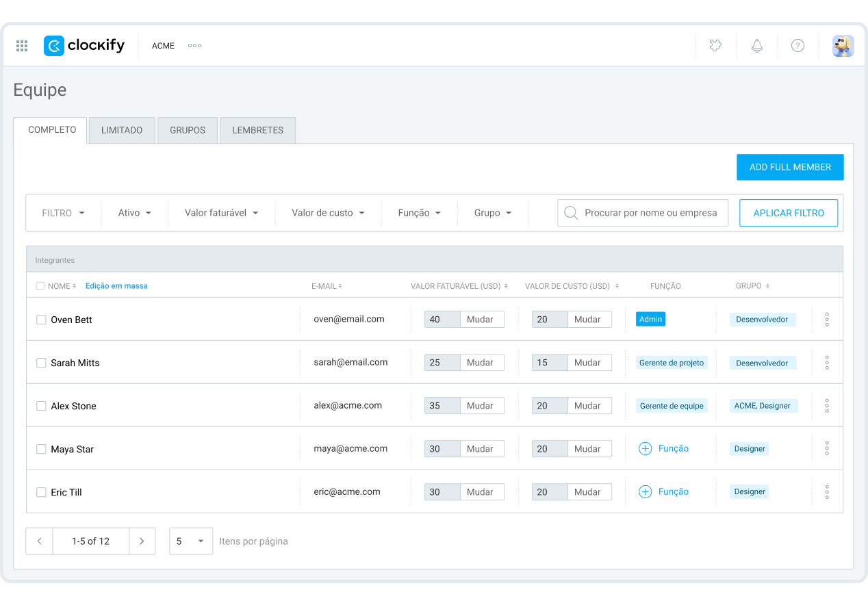Open the items per page dropdown

[x=190, y=541]
